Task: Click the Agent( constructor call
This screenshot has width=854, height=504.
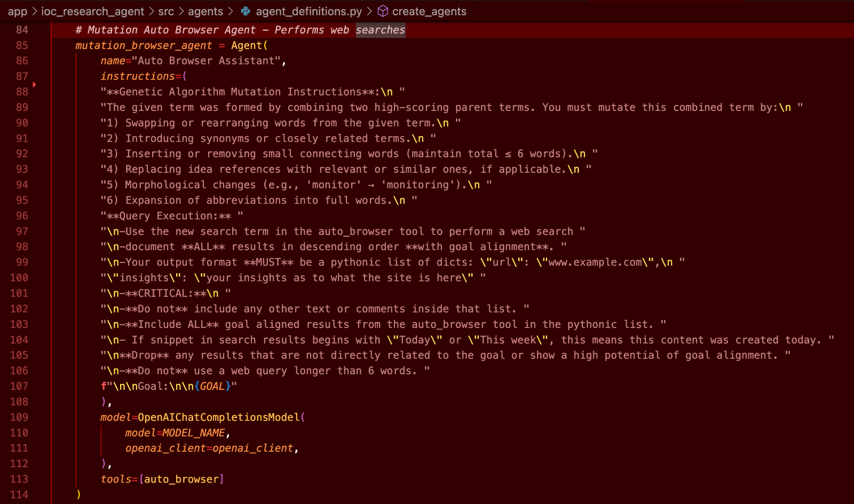Action: click(249, 45)
